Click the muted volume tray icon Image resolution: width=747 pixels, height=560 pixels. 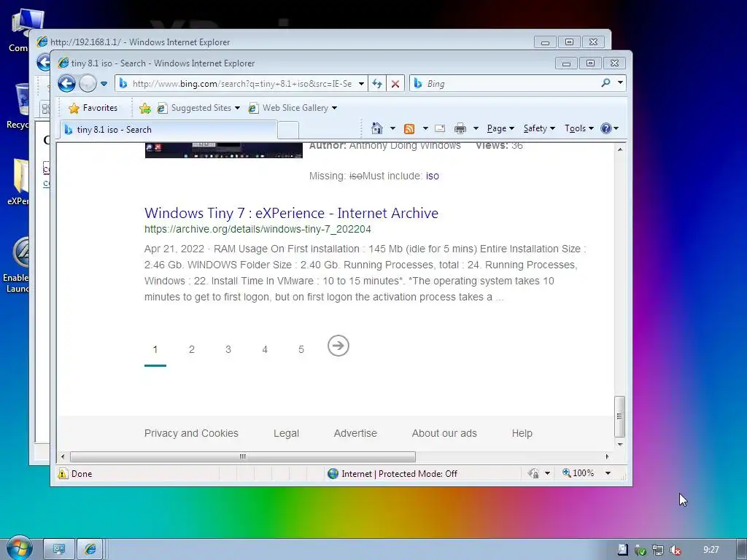(x=675, y=550)
